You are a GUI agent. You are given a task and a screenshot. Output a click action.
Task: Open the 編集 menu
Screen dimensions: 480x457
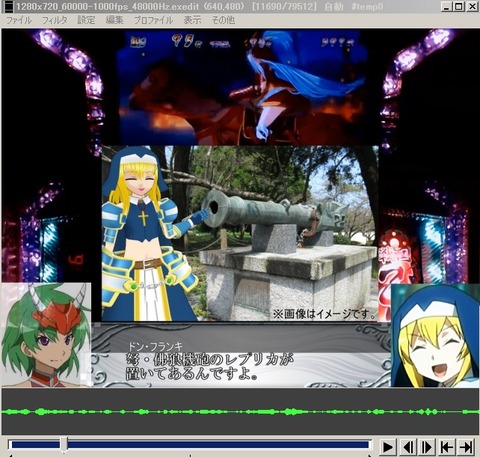click(x=115, y=20)
